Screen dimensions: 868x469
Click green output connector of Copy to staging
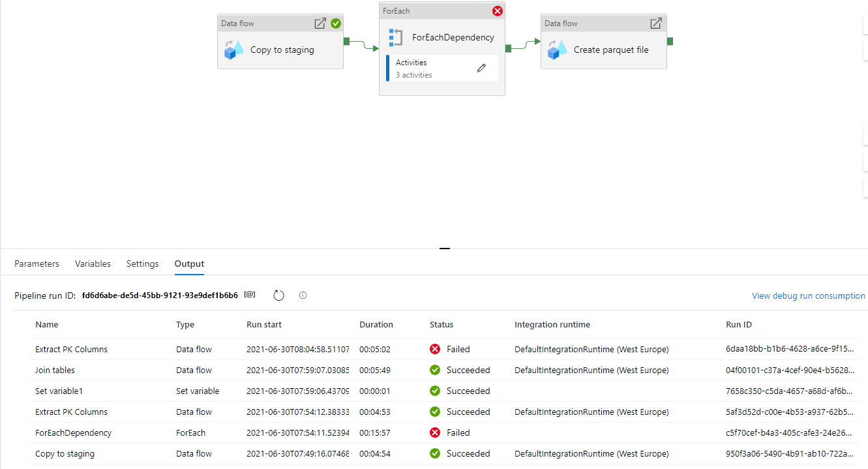[x=346, y=41]
